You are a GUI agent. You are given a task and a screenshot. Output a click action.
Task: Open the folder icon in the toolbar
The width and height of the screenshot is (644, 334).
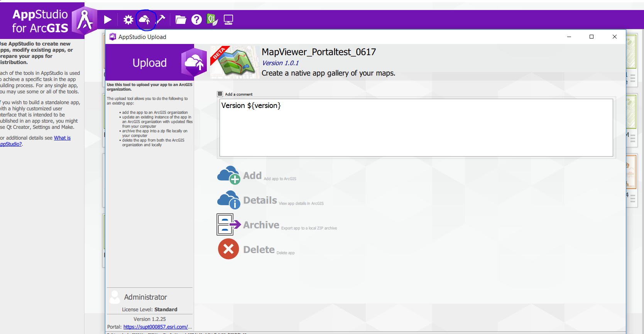[x=181, y=20]
